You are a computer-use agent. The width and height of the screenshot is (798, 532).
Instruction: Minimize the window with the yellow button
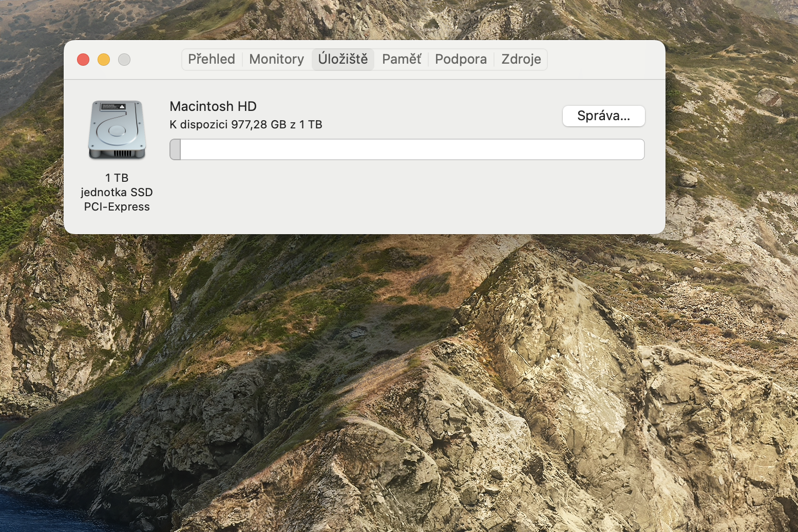[104, 60]
